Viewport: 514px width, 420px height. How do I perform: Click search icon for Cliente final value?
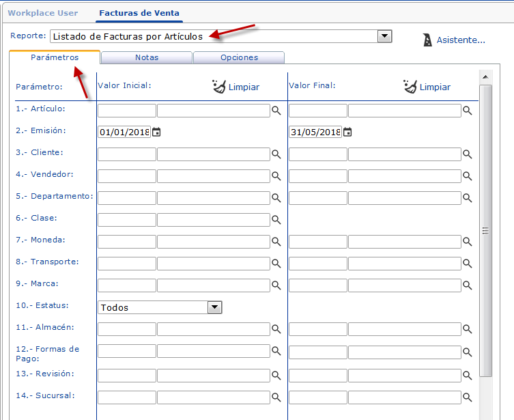pyautogui.click(x=468, y=154)
